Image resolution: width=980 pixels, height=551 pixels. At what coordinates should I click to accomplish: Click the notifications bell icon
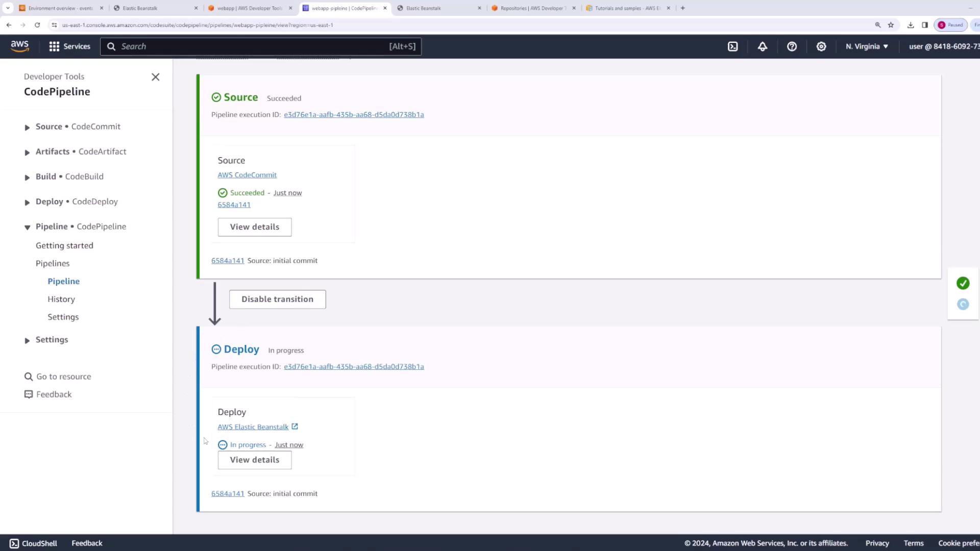[x=762, y=46]
